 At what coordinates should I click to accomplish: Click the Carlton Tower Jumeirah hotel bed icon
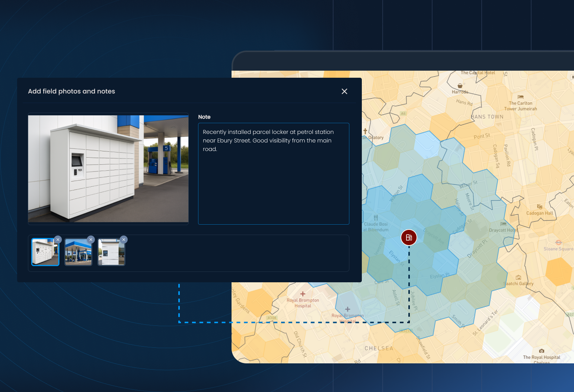[x=520, y=97]
